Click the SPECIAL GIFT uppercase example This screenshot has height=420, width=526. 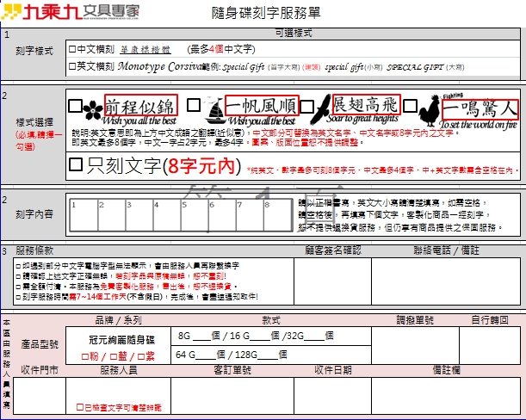[415, 67]
